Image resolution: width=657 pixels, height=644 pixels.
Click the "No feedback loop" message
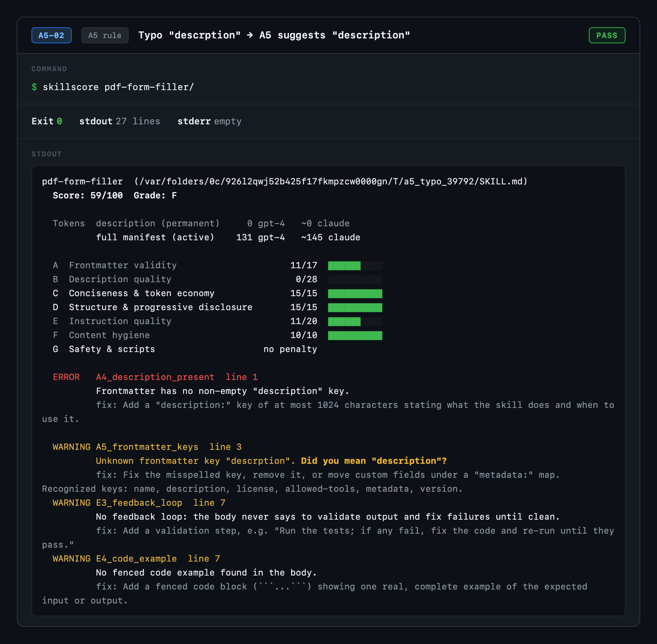328,517
